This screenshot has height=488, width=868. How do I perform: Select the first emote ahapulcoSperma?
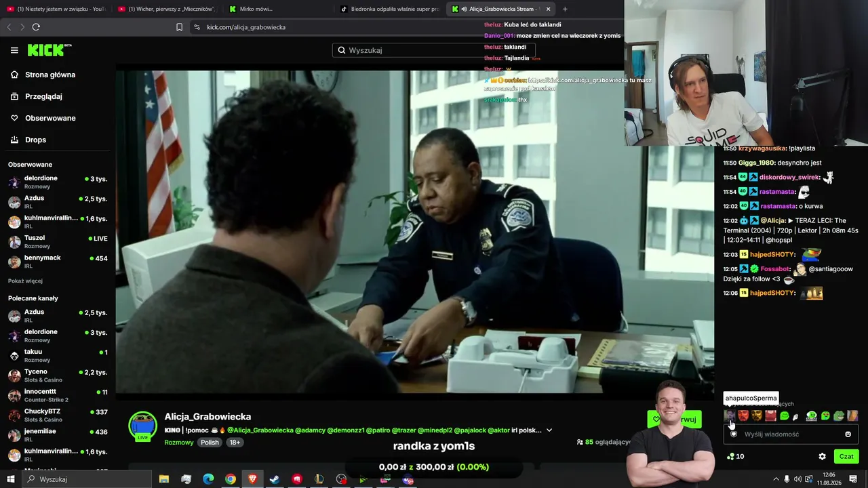click(730, 415)
